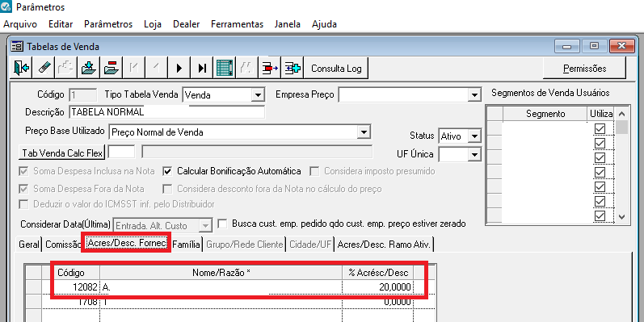The height and width of the screenshot is (322, 644).
Task: Open the Ajuda menu
Action: coord(325,24)
